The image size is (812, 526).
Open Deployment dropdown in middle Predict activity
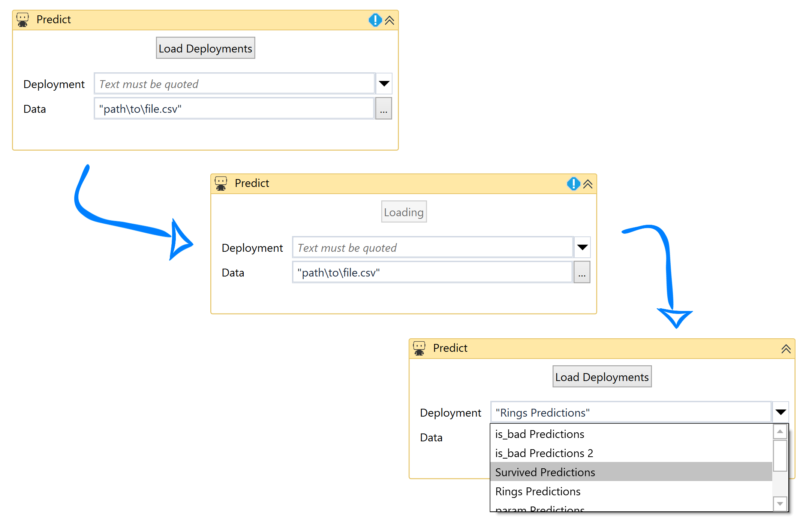pos(582,247)
